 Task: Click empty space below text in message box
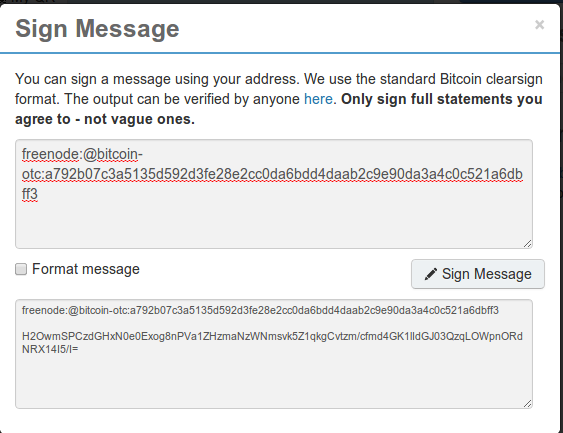click(274, 225)
